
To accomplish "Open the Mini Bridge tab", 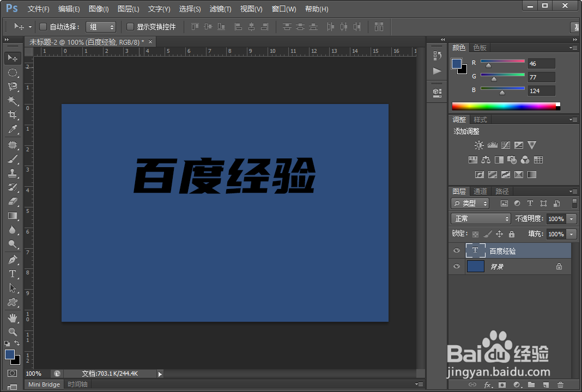I will point(44,384).
